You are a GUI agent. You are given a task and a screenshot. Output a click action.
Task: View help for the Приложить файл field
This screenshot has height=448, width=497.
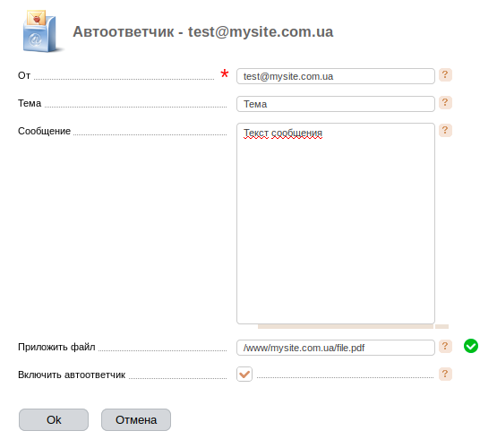445,346
